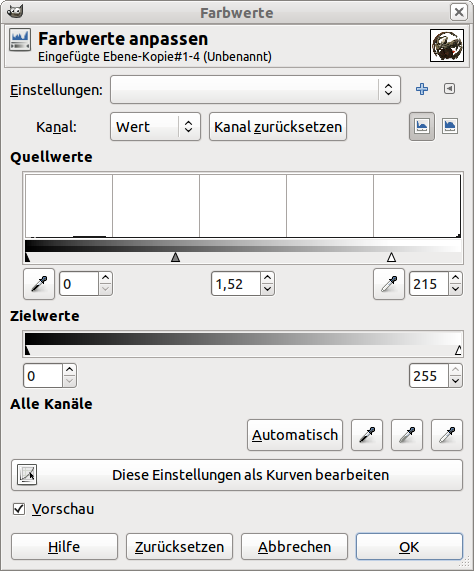The width and height of the screenshot is (474, 571).
Task: Pick white point with Quellwerte eyedropper
Action: pos(389,284)
